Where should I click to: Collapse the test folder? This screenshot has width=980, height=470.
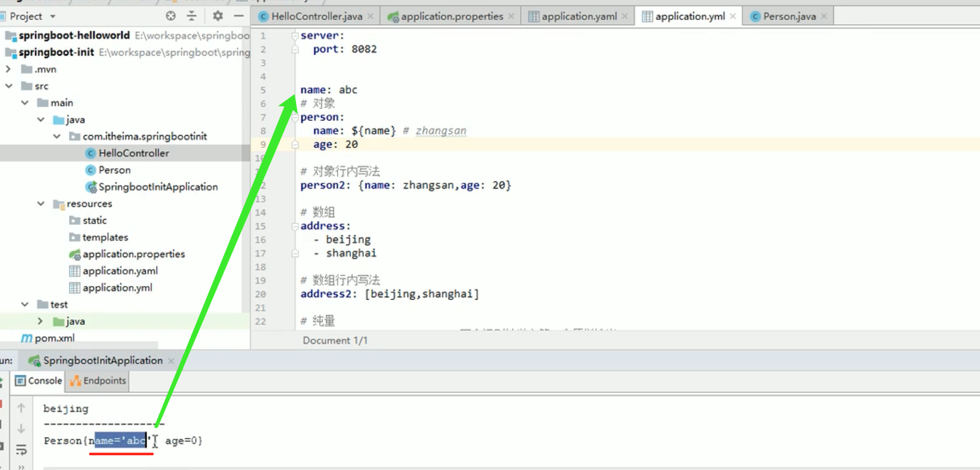pyautogui.click(x=25, y=305)
